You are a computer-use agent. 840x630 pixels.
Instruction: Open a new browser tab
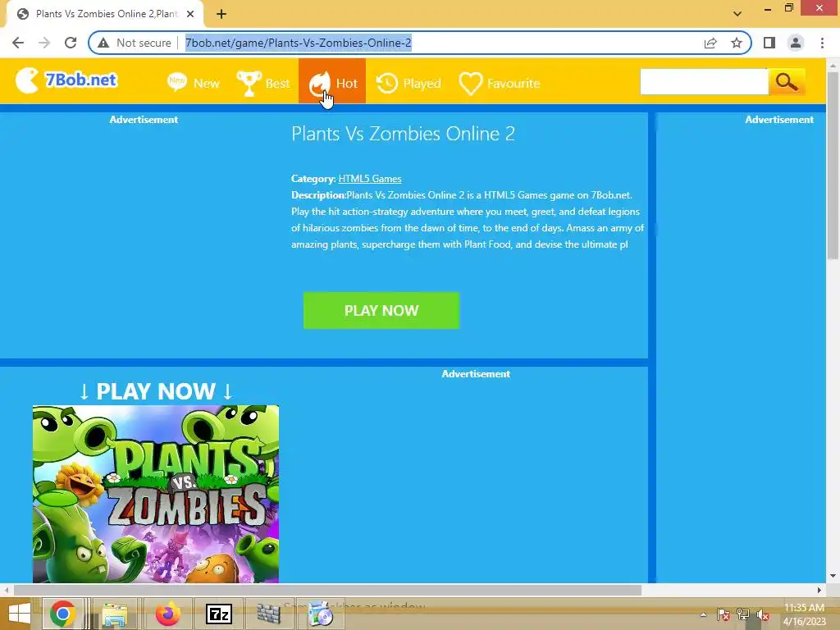[x=221, y=14]
